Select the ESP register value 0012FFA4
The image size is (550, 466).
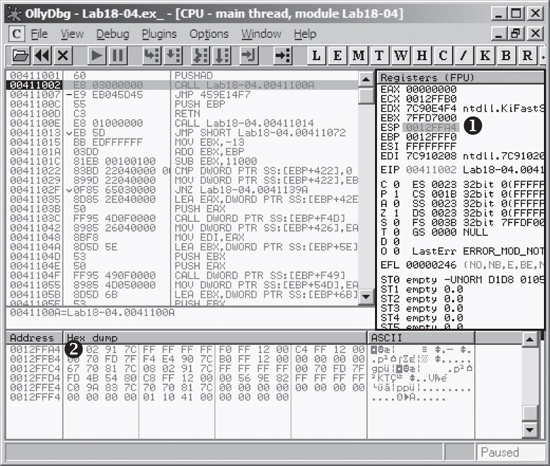[431, 127]
